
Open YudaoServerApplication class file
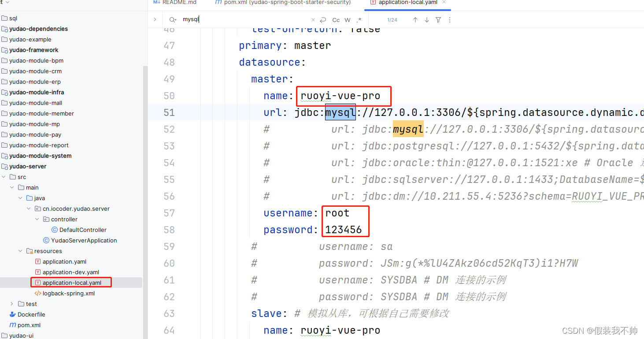(84, 240)
